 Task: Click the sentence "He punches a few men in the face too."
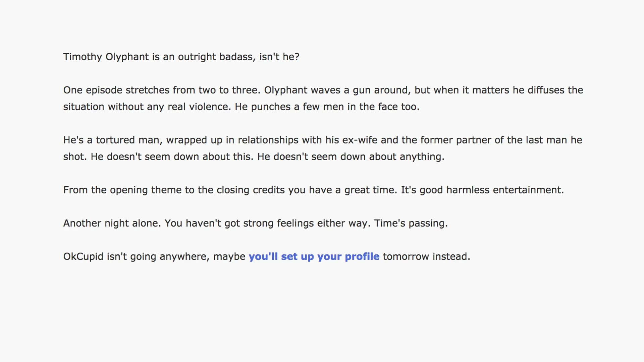click(x=327, y=107)
